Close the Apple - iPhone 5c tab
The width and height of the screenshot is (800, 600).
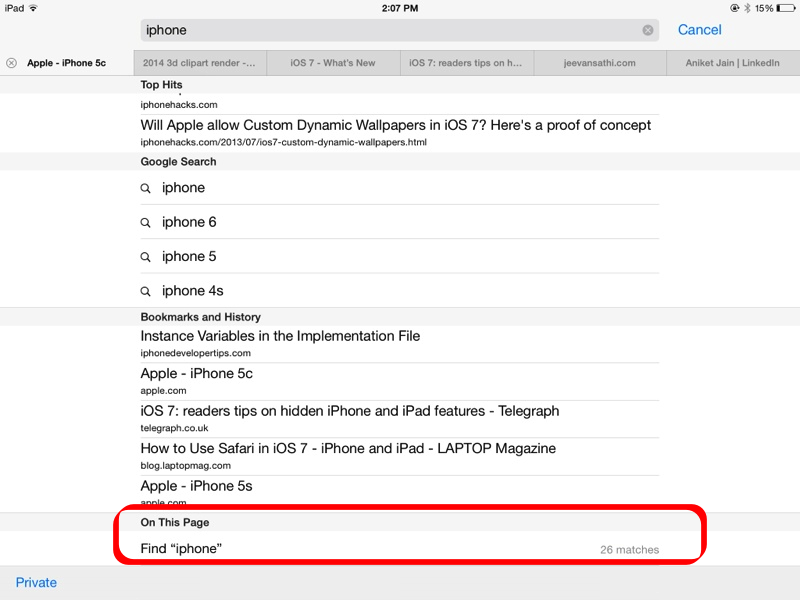[x=11, y=63]
